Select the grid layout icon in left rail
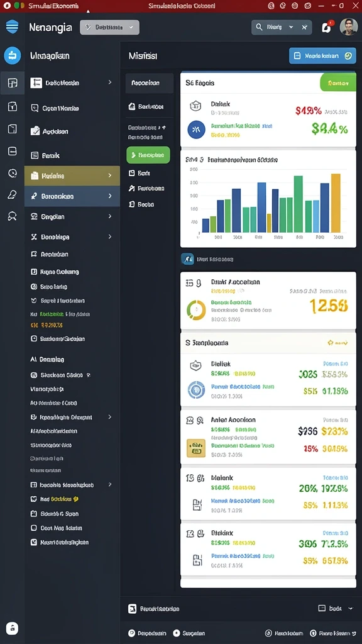Screen dimensions: 362x644 pyautogui.click(x=13, y=83)
